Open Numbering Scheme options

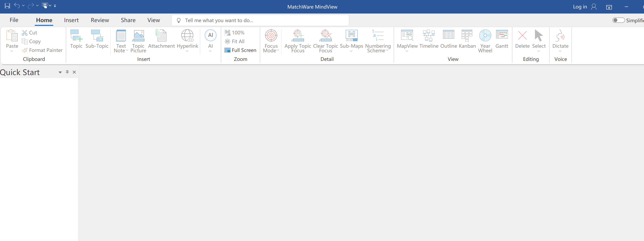click(x=378, y=41)
